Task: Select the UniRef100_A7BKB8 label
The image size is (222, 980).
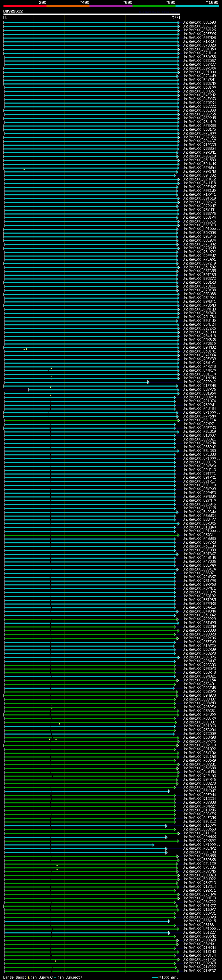Action: click(x=199, y=125)
